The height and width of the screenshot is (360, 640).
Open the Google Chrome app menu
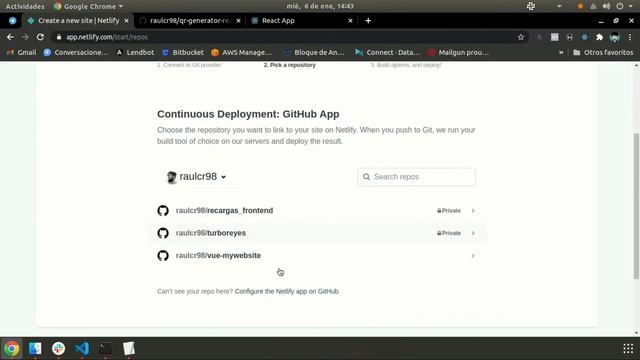click(88, 6)
